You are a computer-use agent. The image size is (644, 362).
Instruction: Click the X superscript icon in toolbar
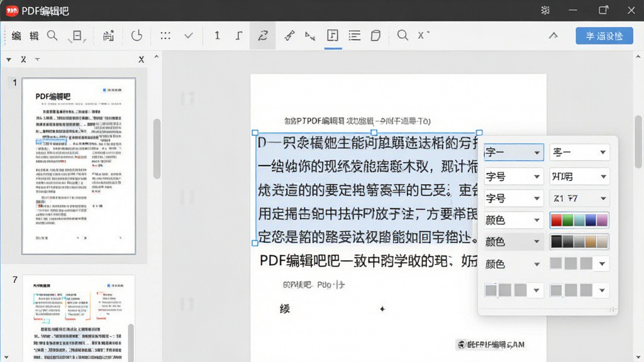423,35
